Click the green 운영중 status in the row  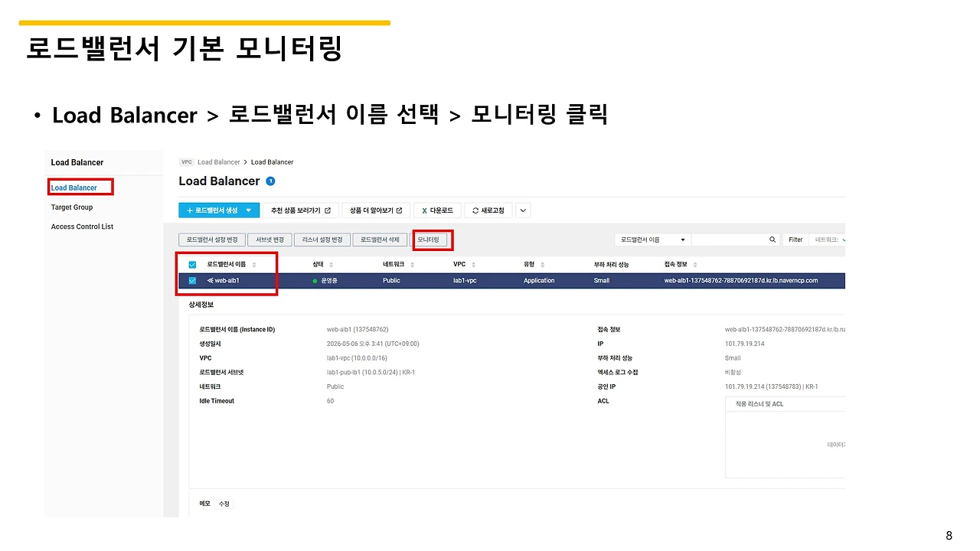325,281
